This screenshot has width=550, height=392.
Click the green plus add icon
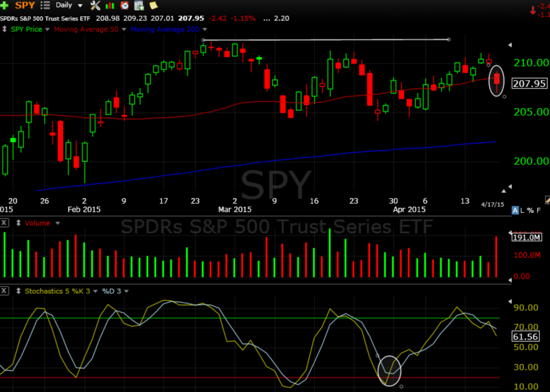click(4, 5)
